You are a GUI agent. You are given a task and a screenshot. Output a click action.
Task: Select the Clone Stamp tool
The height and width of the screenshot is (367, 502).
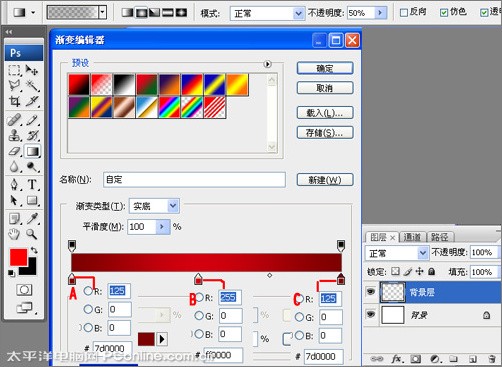tap(14, 135)
